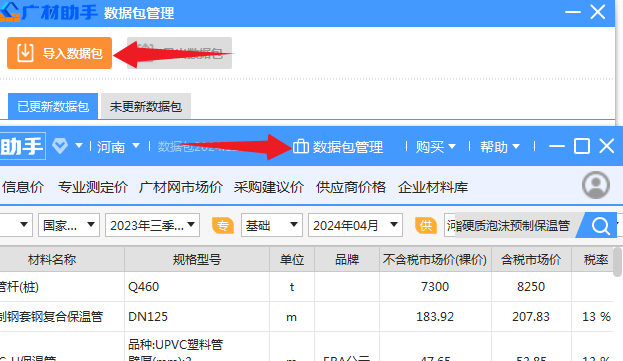Expand the 2024年04月 month dropdown
The image size is (623, 361).
pyautogui.click(x=355, y=225)
